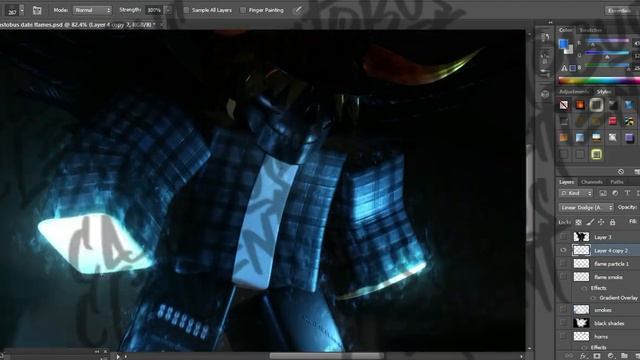The height and width of the screenshot is (360, 640).
Task: Show the flame particle 1 layer
Action: [x=563, y=264]
